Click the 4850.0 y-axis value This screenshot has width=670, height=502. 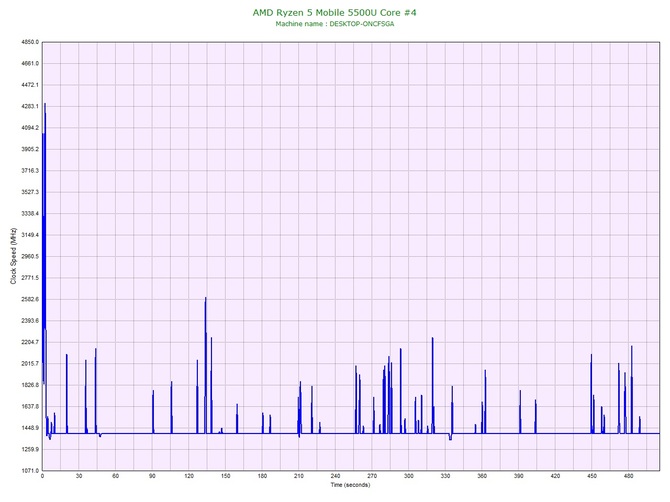(x=30, y=42)
